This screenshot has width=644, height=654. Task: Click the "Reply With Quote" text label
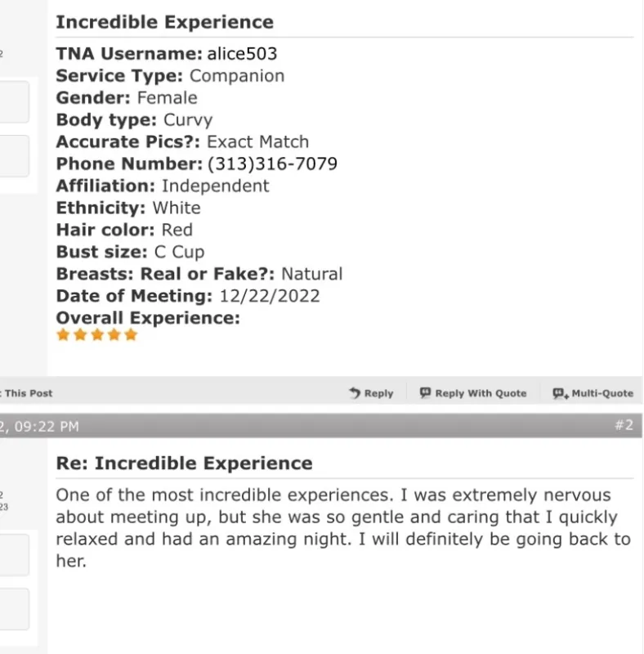481,393
